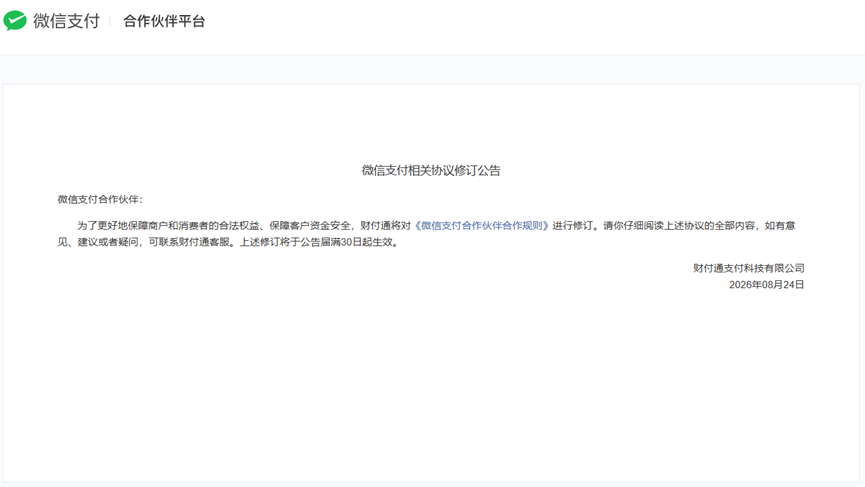
Task: Click the green WeChat Pay logo icon
Action: 15,21
